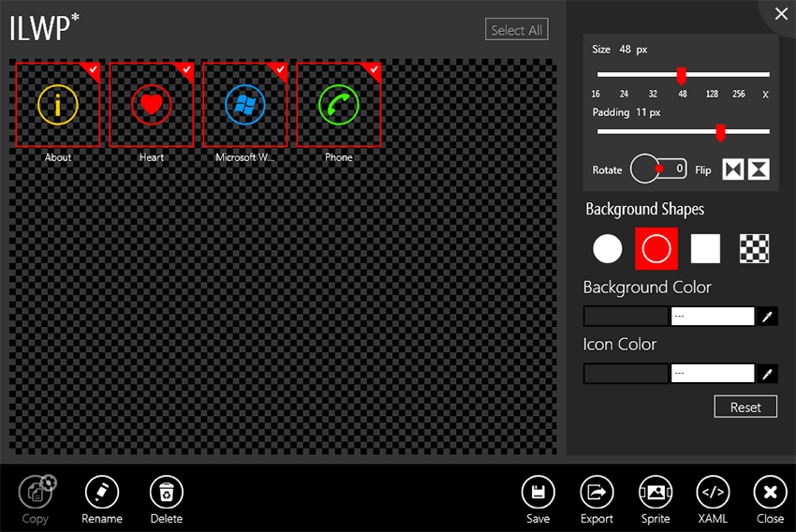The image size is (796, 532).
Task: Choose square background shape
Action: 705,249
